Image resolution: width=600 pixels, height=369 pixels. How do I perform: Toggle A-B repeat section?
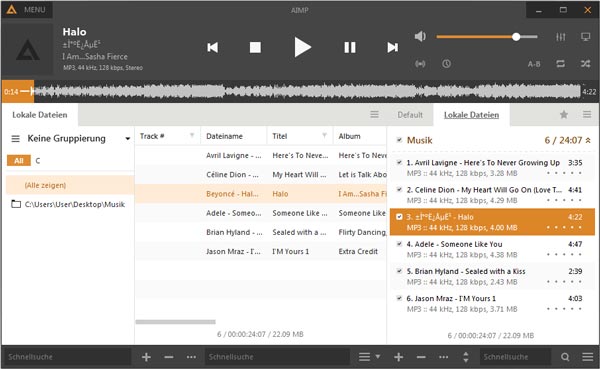[534, 64]
